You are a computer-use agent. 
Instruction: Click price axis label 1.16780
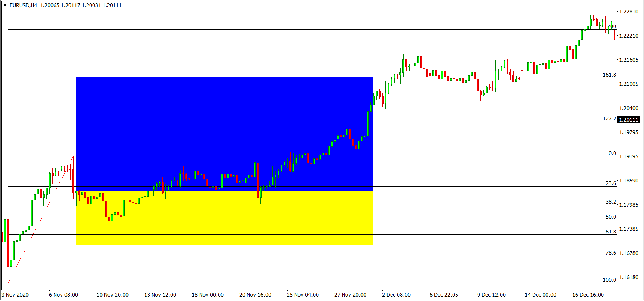pyautogui.click(x=628, y=253)
